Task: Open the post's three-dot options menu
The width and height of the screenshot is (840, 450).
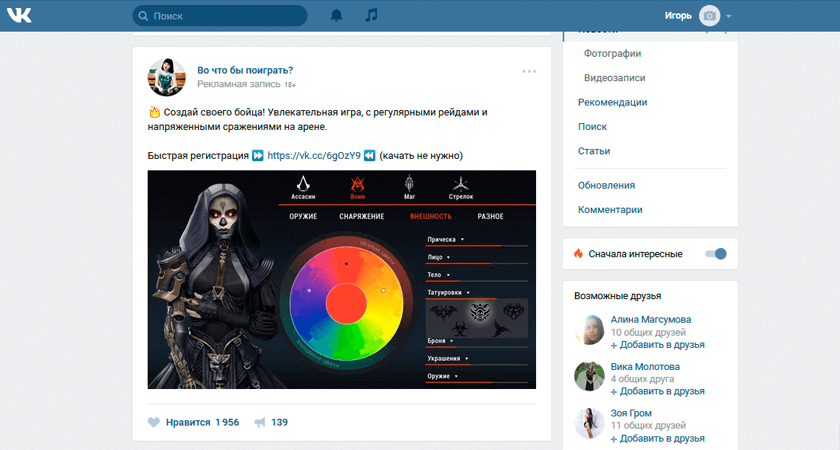Action: click(x=529, y=71)
